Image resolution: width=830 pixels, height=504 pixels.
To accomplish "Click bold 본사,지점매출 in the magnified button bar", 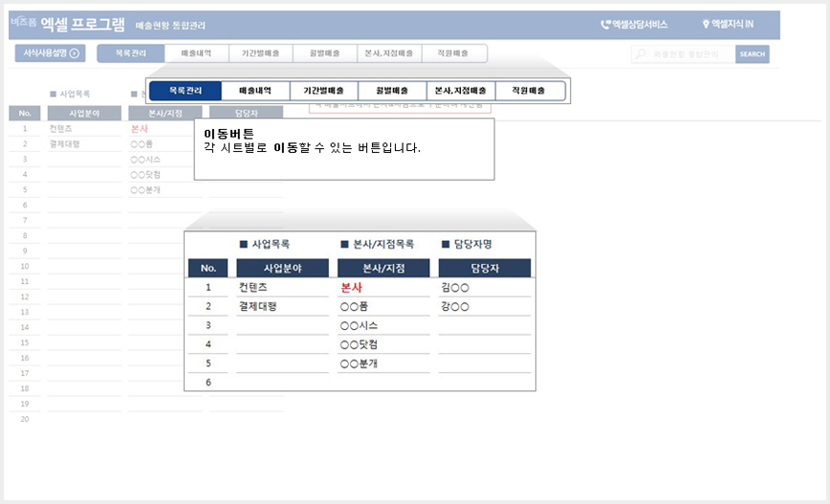I will 461,91.
